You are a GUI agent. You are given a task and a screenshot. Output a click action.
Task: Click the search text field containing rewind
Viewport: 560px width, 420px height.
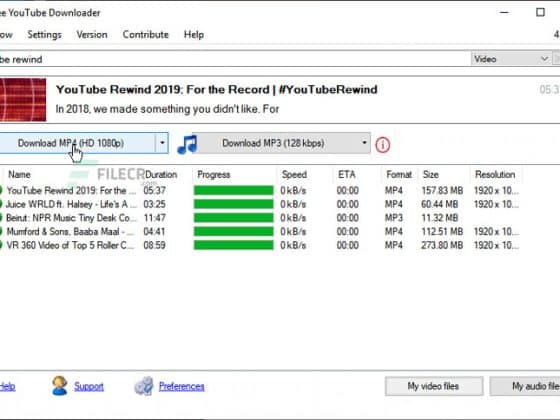point(234,59)
